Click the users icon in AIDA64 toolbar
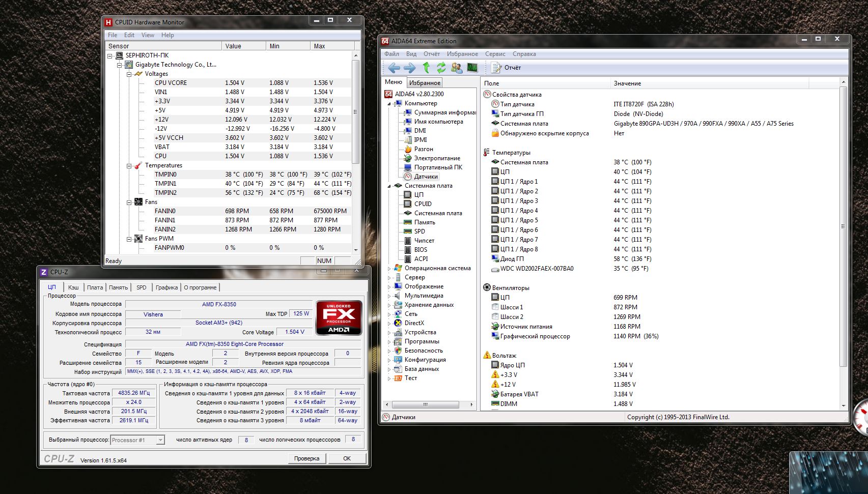 (x=457, y=68)
